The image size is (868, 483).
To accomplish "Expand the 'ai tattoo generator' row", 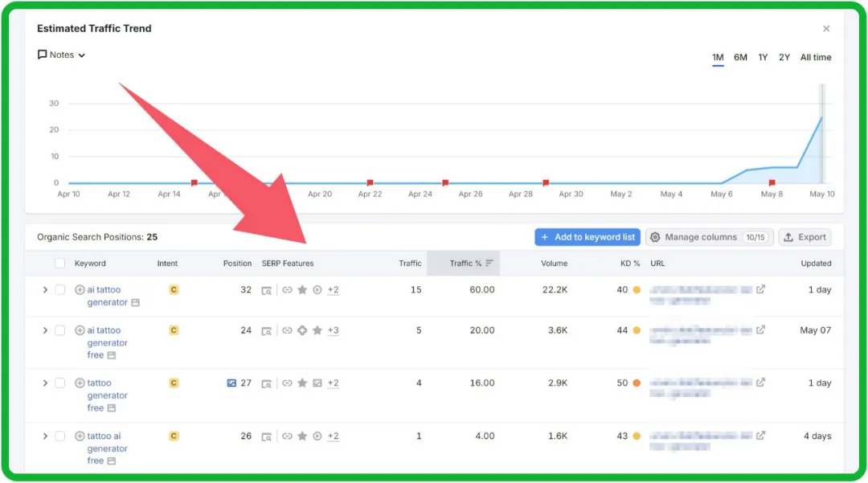I will pos(45,290).
